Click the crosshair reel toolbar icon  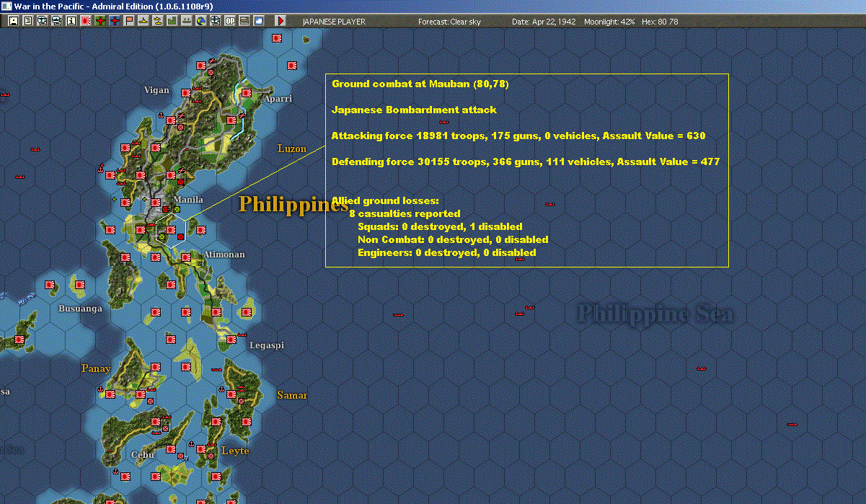(x=216, y=22)
